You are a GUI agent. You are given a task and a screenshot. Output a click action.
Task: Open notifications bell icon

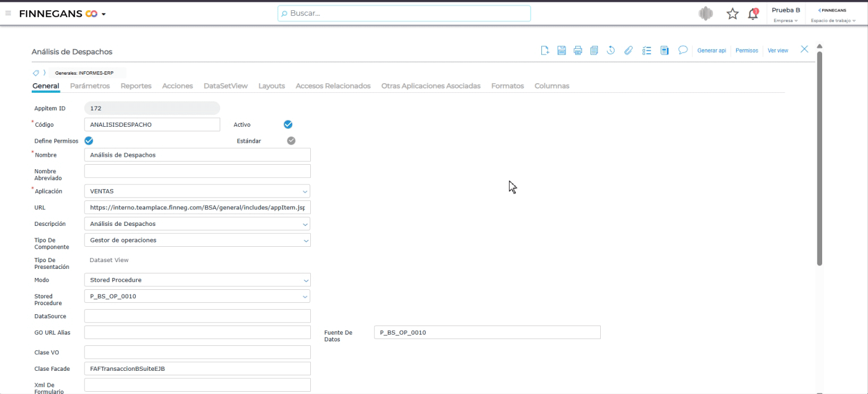coord(753,14)
